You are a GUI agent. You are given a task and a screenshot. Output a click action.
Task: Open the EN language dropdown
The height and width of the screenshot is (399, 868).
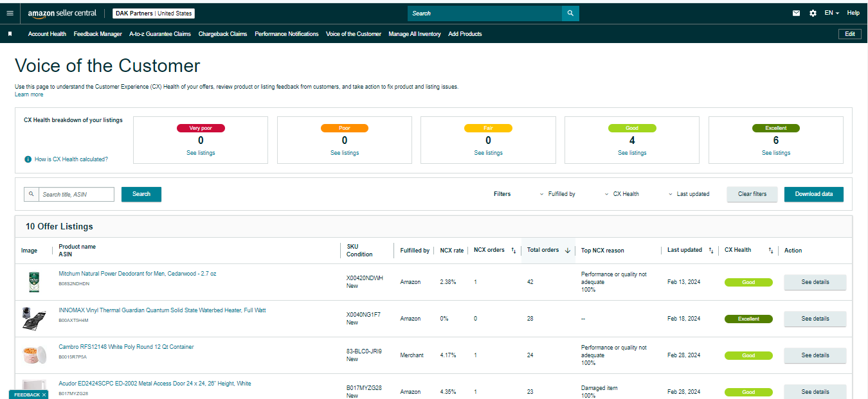831,13
